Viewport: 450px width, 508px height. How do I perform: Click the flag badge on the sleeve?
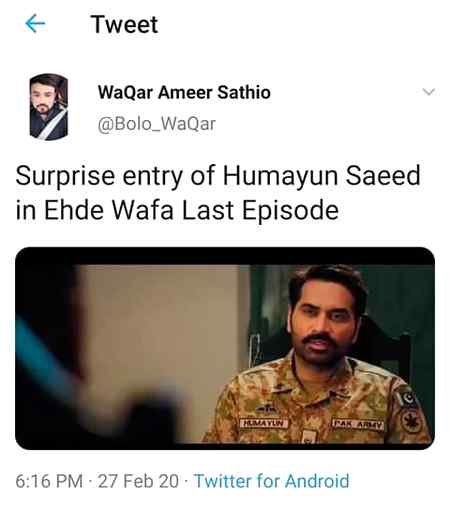pos(406,398)
